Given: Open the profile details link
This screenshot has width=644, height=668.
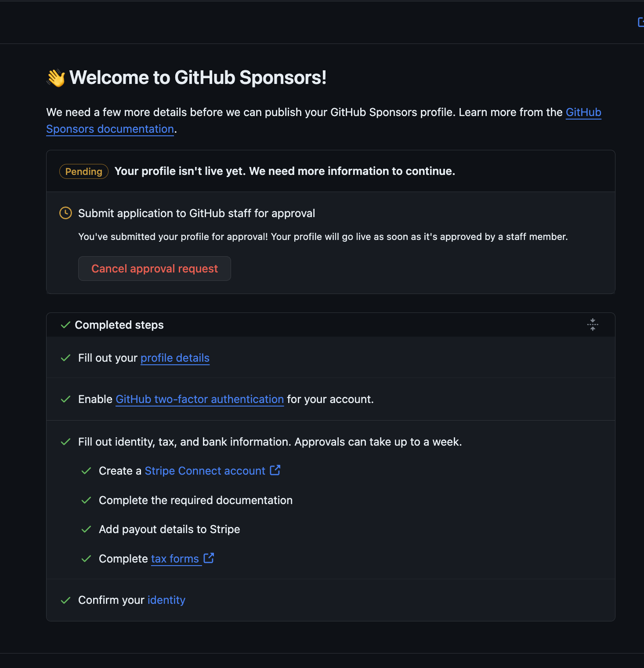Looking at the screenshot, I should (175, 358).
